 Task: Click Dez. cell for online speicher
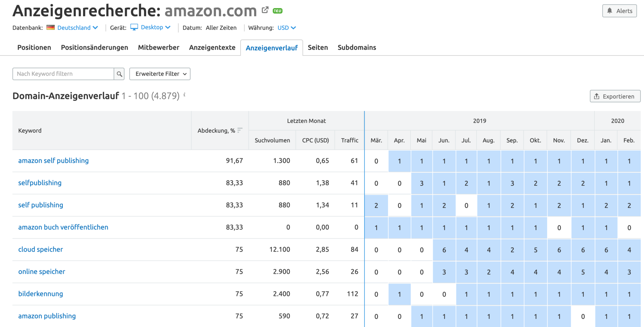coord(583,272)
